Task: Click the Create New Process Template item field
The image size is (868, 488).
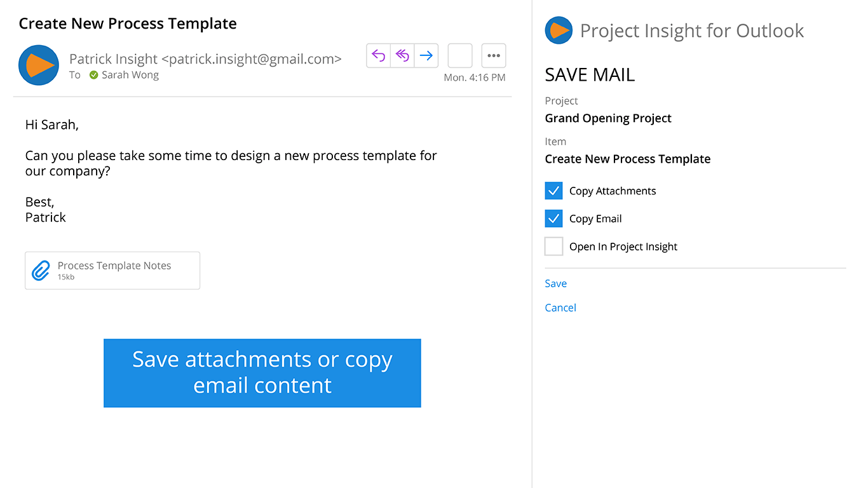Action: [627, 159]
